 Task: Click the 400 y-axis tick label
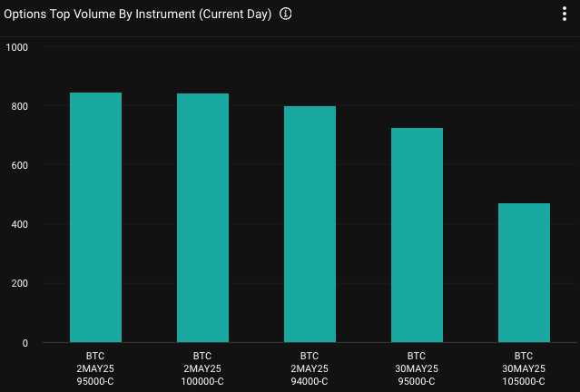pos(19,224)
